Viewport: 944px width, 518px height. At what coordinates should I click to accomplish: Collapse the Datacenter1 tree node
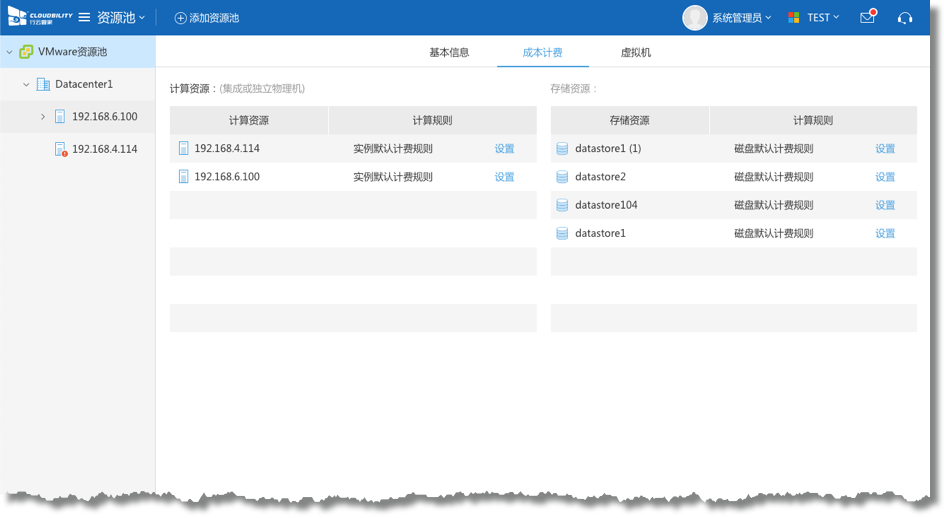click(x=26, y=85)
